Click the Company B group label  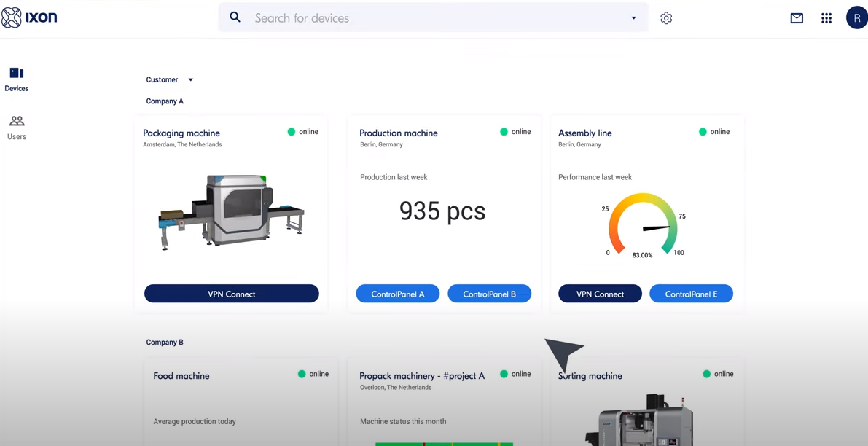click(x=165, y=342)
